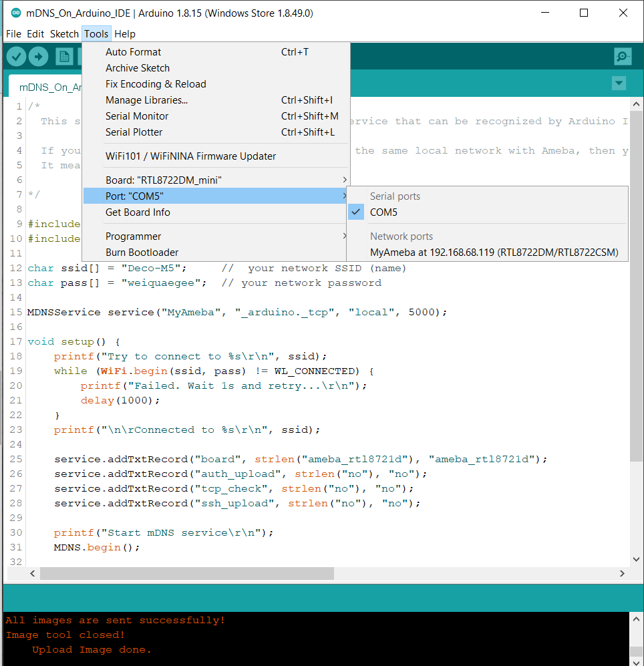The height and width of the screenshot is (666, 644).
Task: Launch Serial Plotter menu entry
Action: click(134, 132)
